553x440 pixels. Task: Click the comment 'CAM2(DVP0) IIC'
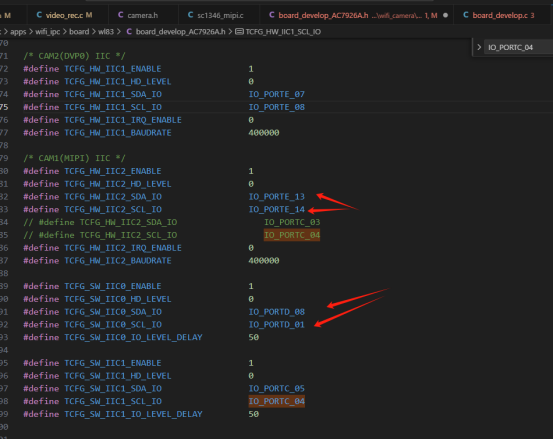pyautogui.click(x=74, y=56)
